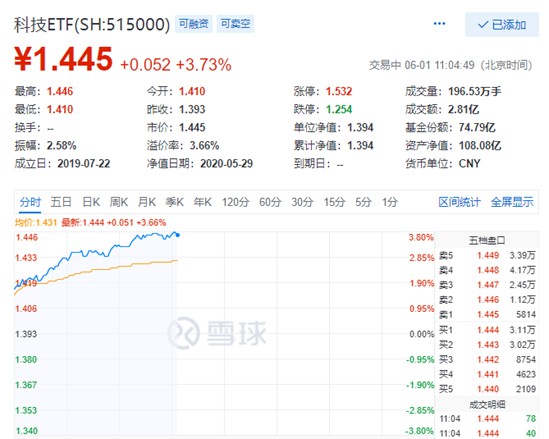Click the 卖3 order row at 1.447

pos(487,285)
